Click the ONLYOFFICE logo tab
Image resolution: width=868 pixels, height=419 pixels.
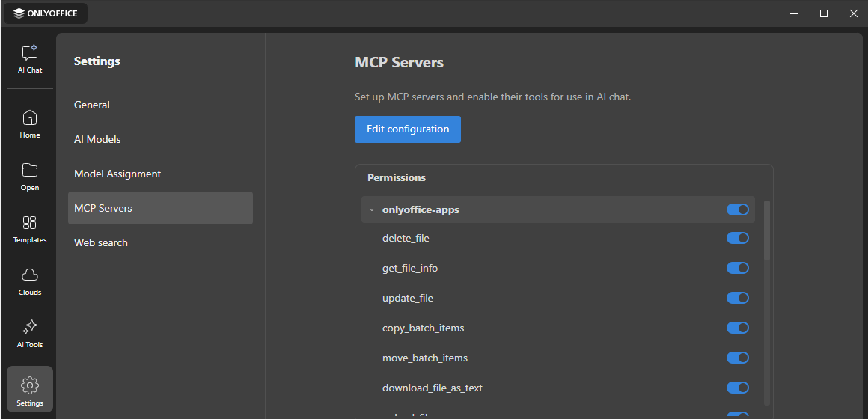[x=46, y=13]
